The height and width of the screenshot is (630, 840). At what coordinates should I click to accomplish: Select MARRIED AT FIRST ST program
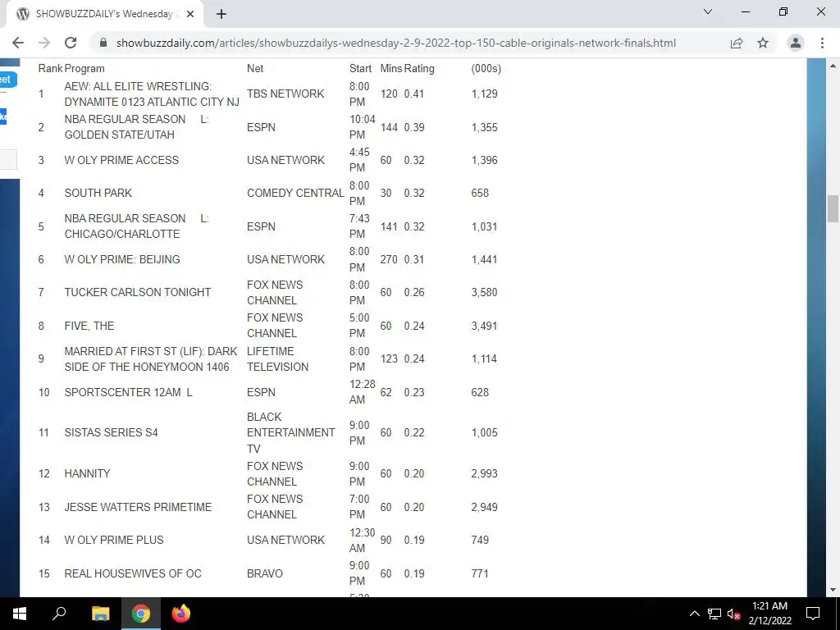pos(151,359)
